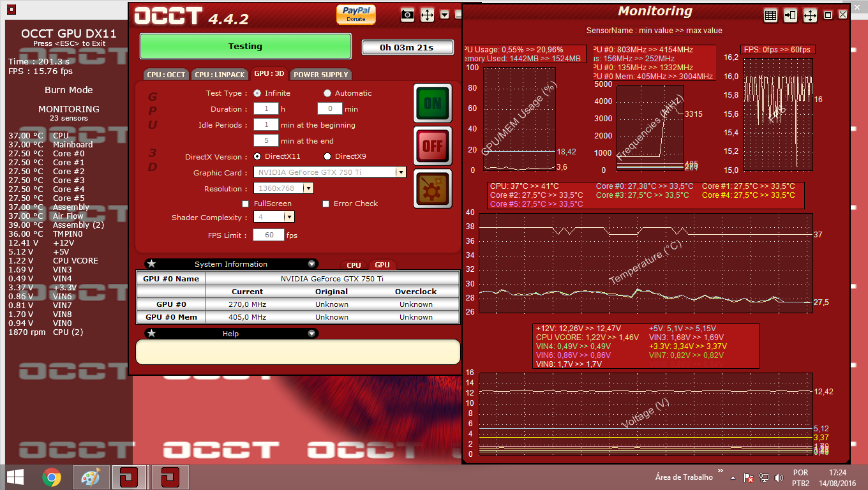
Task: Click the Air Flow sensor row
Action: click(47, 216)
